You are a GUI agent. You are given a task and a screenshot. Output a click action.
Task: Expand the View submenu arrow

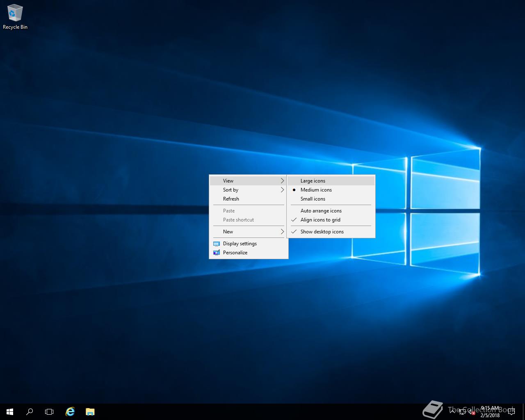click(282, 181)
